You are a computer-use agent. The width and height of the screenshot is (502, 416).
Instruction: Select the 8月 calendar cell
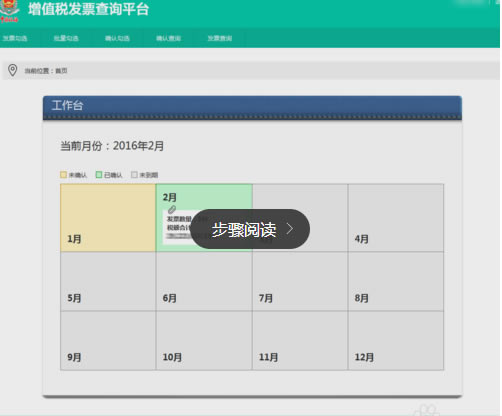point(396,282)
